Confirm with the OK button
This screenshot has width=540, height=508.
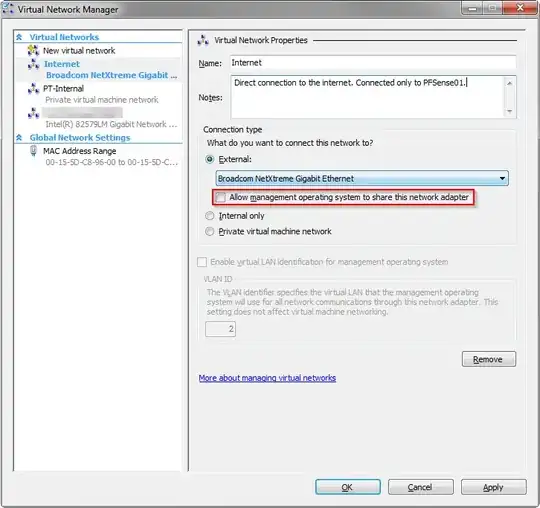[x=348, y=487]
